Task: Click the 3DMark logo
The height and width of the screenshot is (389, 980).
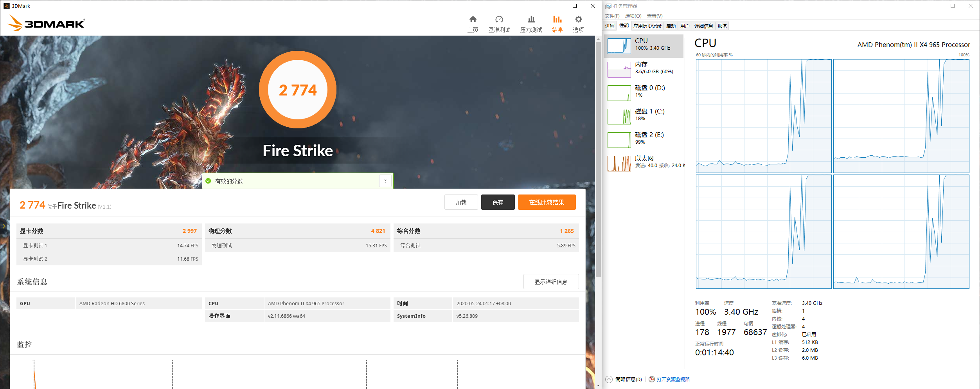Action: pos(46,23)
